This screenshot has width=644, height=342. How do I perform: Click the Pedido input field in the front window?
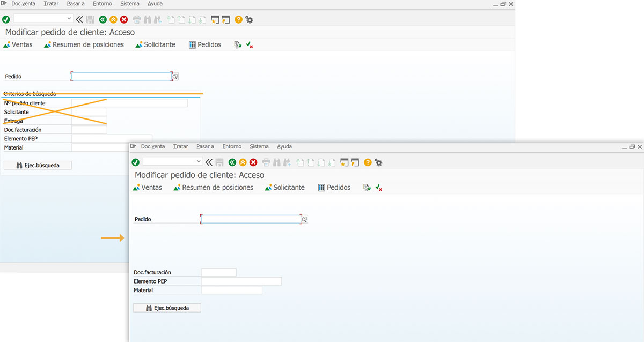click(251, 219)
